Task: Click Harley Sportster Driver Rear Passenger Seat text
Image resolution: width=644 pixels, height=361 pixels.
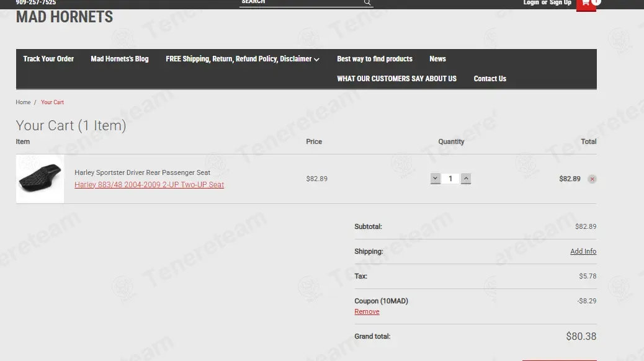Action: point(142,172)
